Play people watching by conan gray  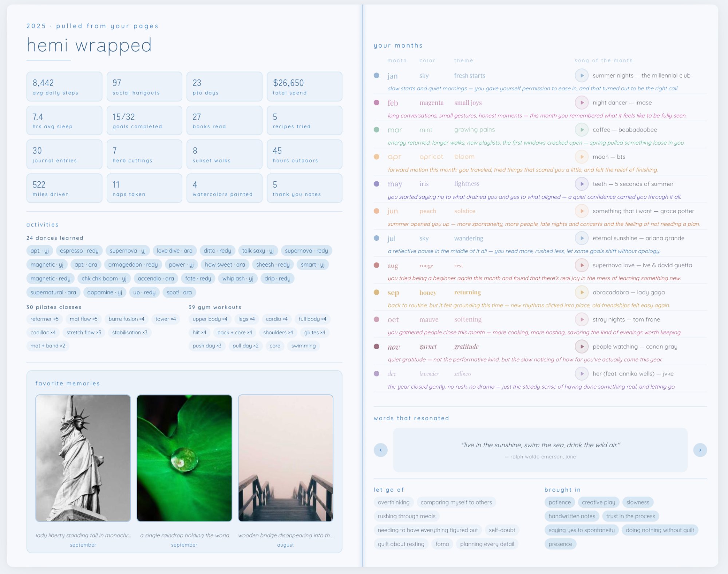point(582,347)
